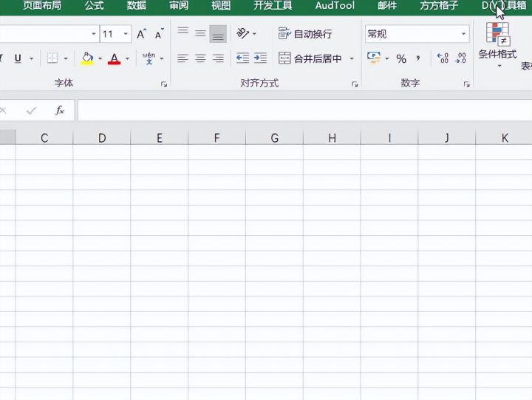Open the 数字 dialog launcher

(x=467, y=84)
